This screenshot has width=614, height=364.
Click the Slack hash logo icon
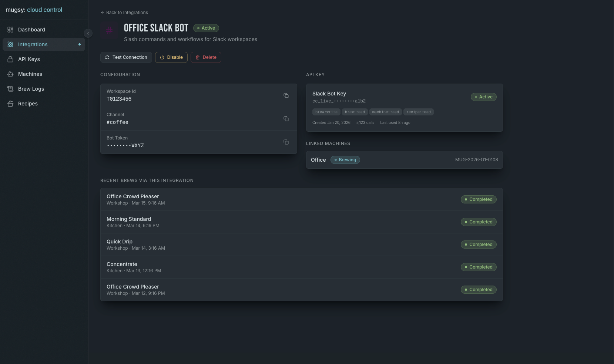[x=109, y=30]
